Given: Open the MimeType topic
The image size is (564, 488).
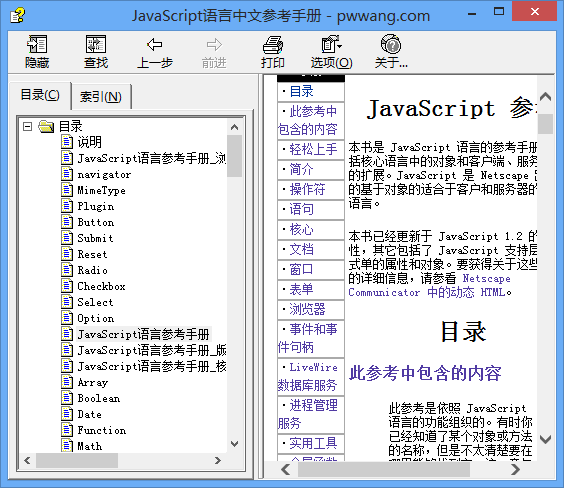Looking at the screenshot, I should [x=101, y=190].
